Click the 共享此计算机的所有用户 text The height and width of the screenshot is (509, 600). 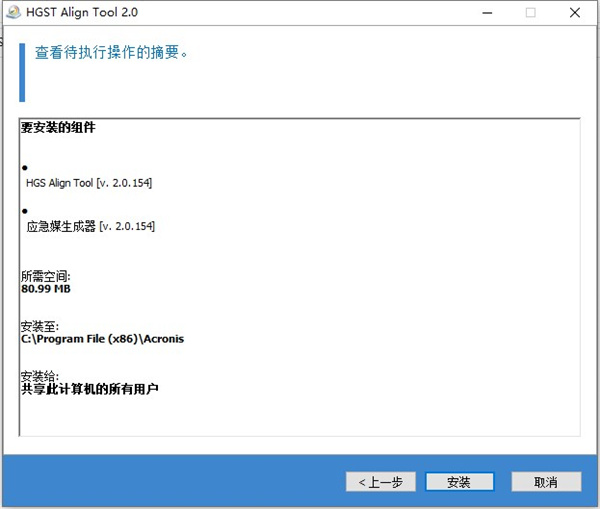(90, 389)
